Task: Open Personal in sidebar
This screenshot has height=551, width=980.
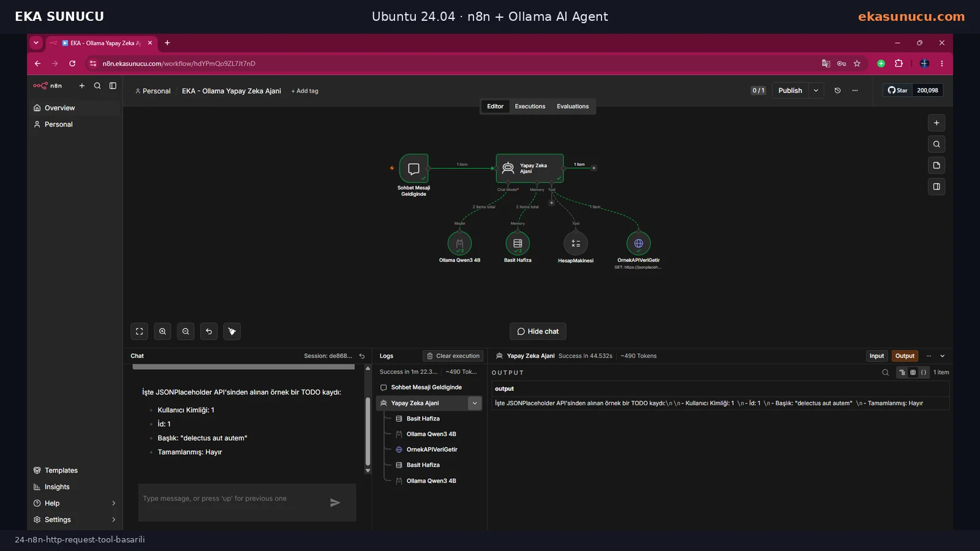Action: [75, 124]
